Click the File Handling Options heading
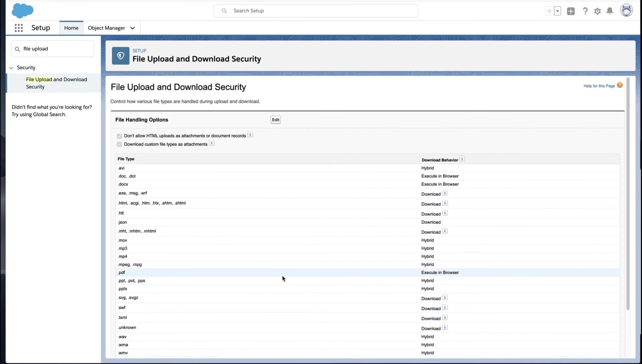642x364 pixels. pos(142,120)
